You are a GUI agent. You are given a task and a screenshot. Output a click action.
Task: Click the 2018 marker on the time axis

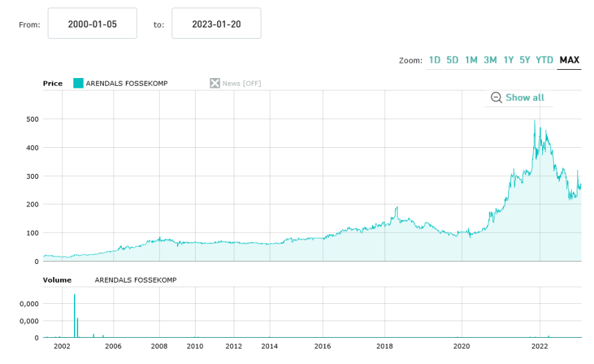coord(384,347)
